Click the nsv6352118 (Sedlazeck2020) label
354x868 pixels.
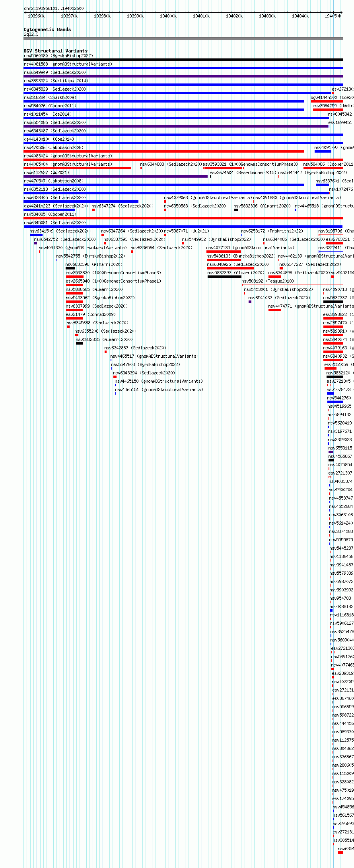55,189
